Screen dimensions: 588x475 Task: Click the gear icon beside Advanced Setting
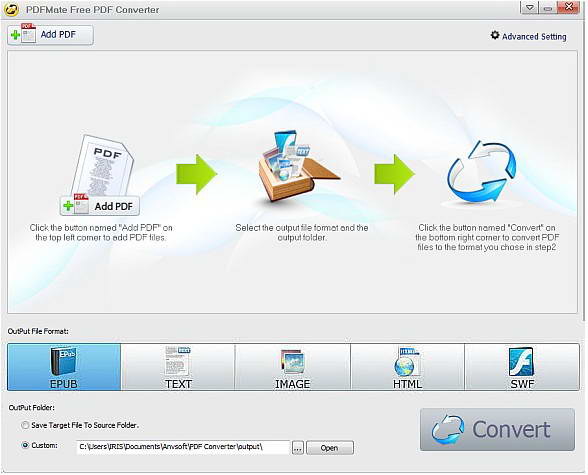click(x=495, y=36)
